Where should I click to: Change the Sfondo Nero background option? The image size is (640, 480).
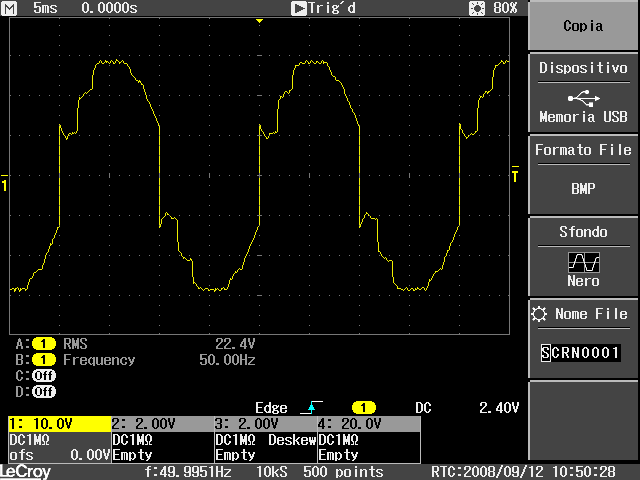tap(583, 256)
